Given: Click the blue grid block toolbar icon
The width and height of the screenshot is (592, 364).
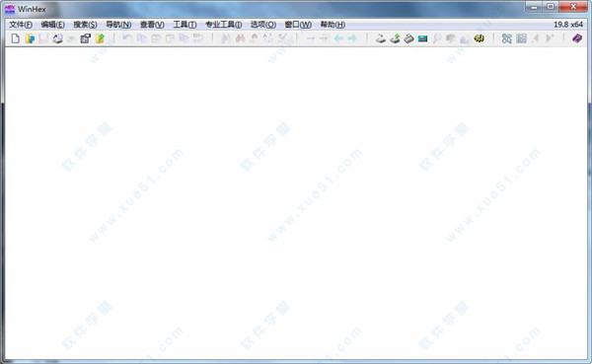Looking at the screenshot, I should click(x=521, y=38).
